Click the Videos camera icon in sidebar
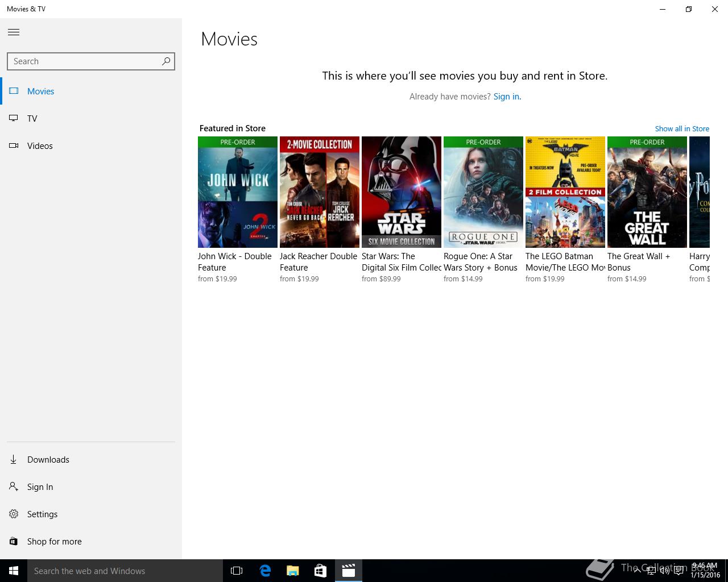Image resolution: width=728 pixels, height=582 pixels. pyautogui.click(x=14, y=145)
